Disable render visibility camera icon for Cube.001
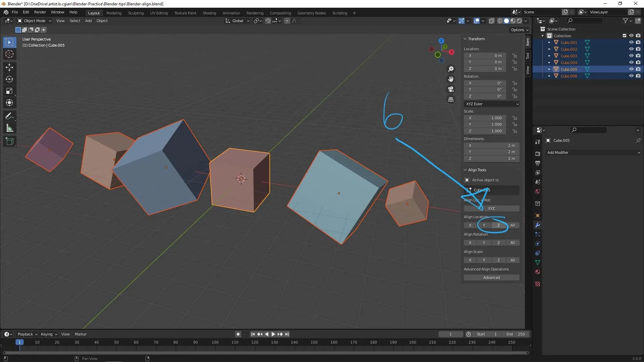The width and height of the screenshot is (644, 362). 639,42
